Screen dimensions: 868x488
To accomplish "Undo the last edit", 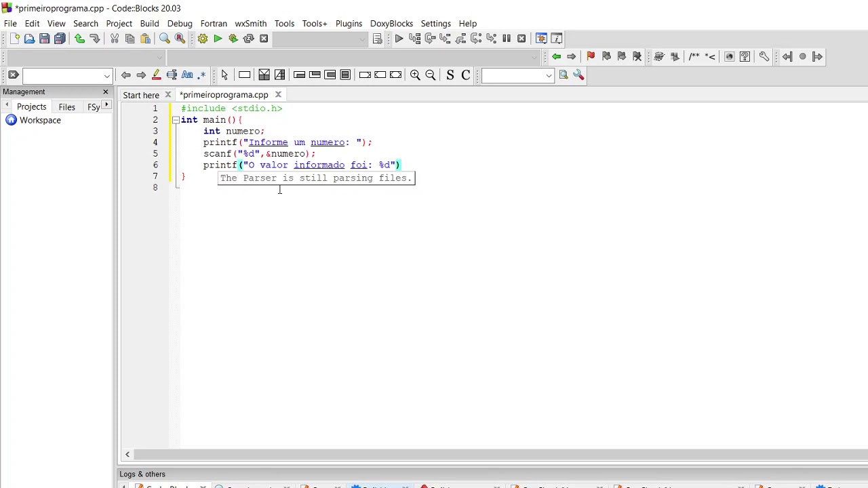I will (x=79, y=39).
